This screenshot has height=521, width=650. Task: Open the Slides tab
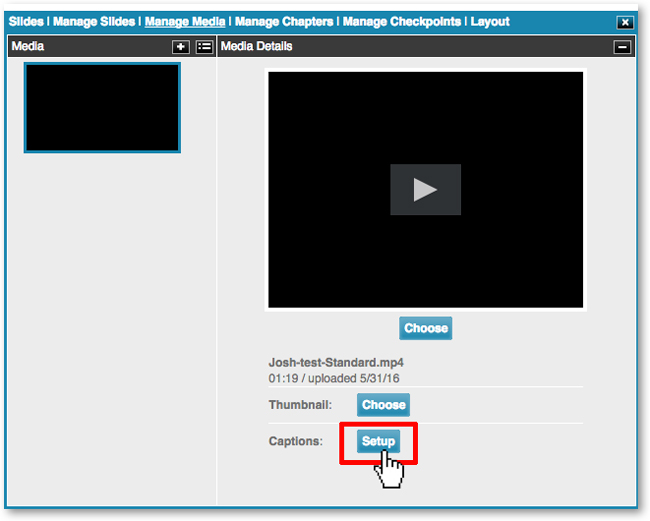pos(26,22)
